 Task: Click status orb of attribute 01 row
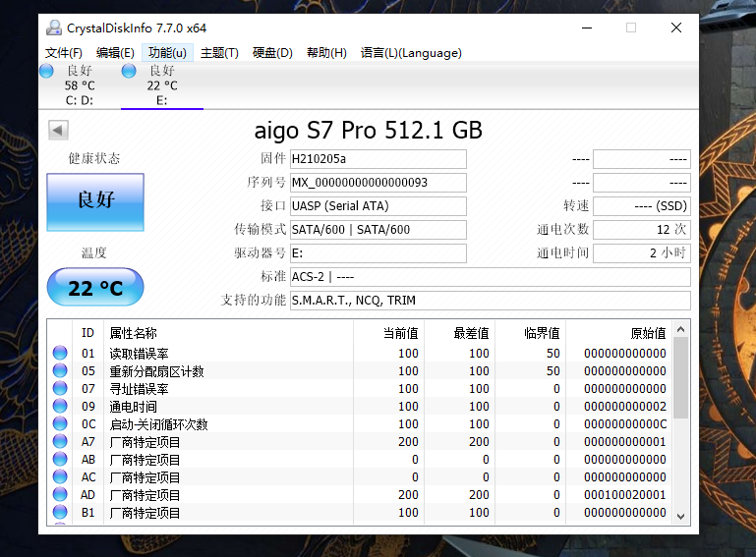60,353
